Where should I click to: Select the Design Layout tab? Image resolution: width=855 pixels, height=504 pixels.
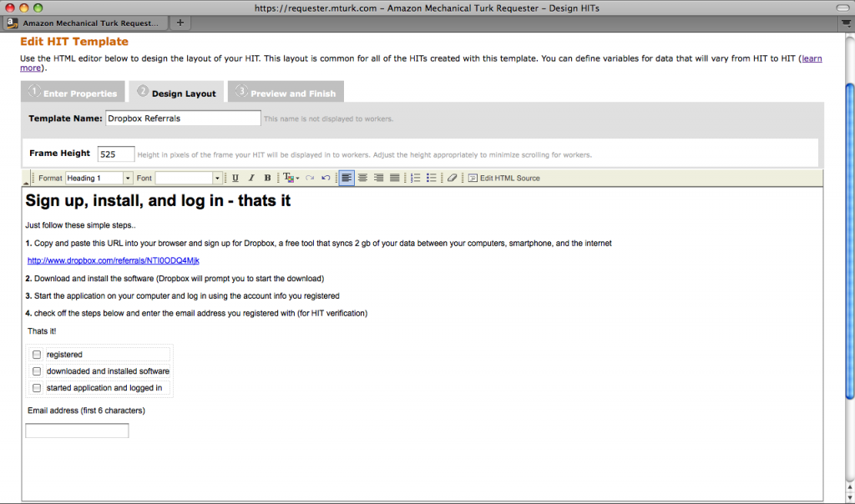pyautogui.click(x=176, y=92)
